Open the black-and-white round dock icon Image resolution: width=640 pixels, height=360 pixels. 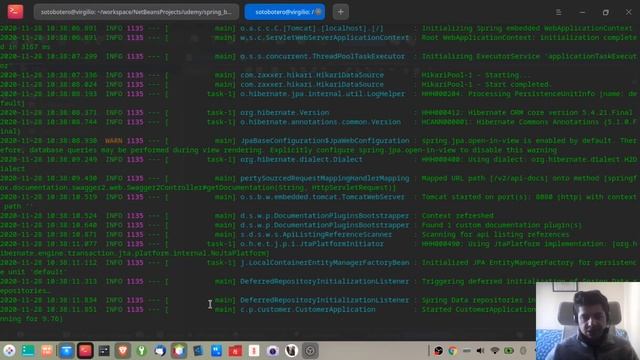click(x=291, y=351)
